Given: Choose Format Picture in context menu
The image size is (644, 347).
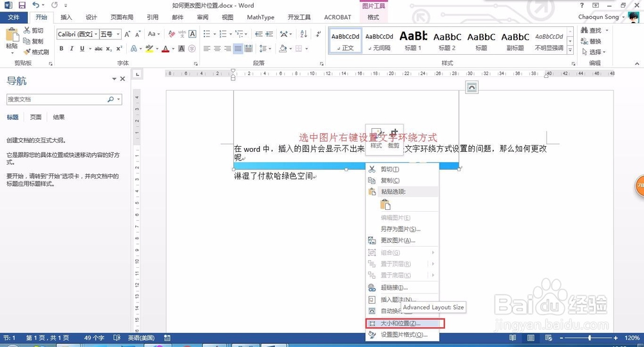Looking at the screenshot, I should [x=402, y=335].
